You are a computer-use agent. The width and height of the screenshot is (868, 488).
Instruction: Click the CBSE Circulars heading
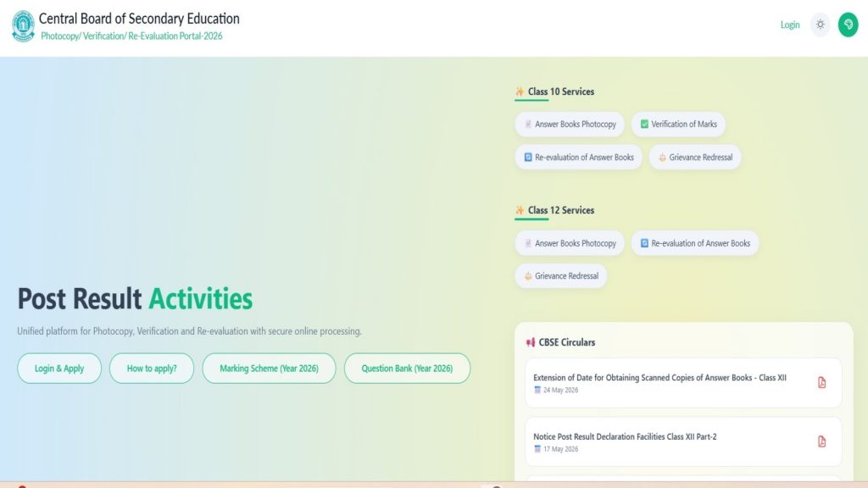click(567, 342)
